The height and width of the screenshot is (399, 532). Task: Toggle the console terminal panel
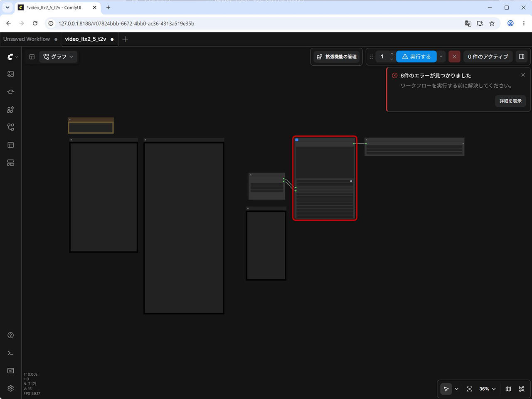pos(11,353)
